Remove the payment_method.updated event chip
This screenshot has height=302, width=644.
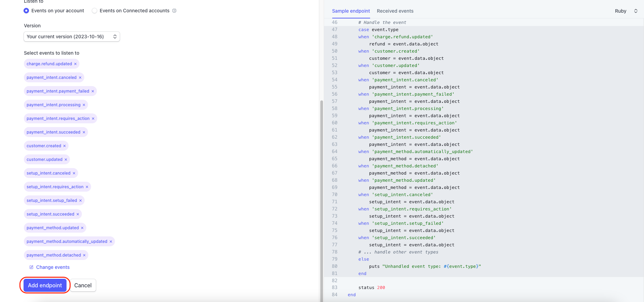point(82,228)
